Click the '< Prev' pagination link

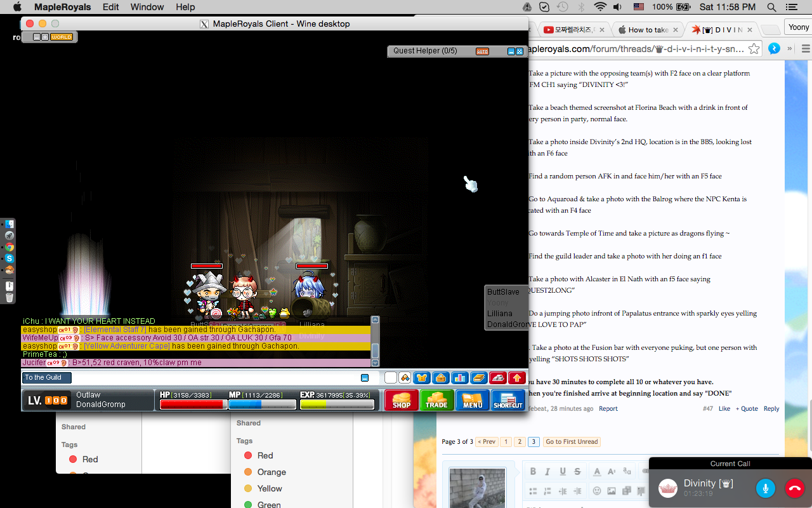point(487,441)
